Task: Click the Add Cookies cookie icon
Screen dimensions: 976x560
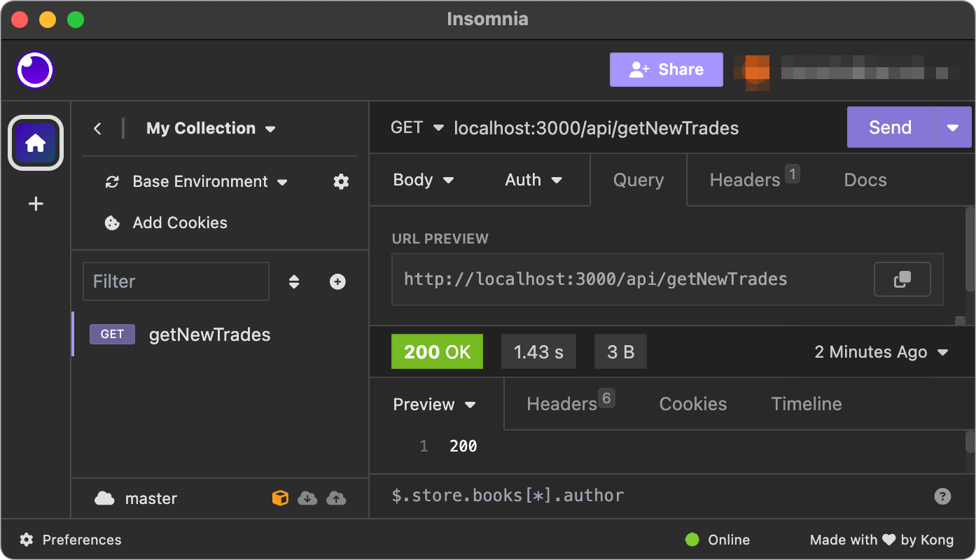Action: [112, 223]
